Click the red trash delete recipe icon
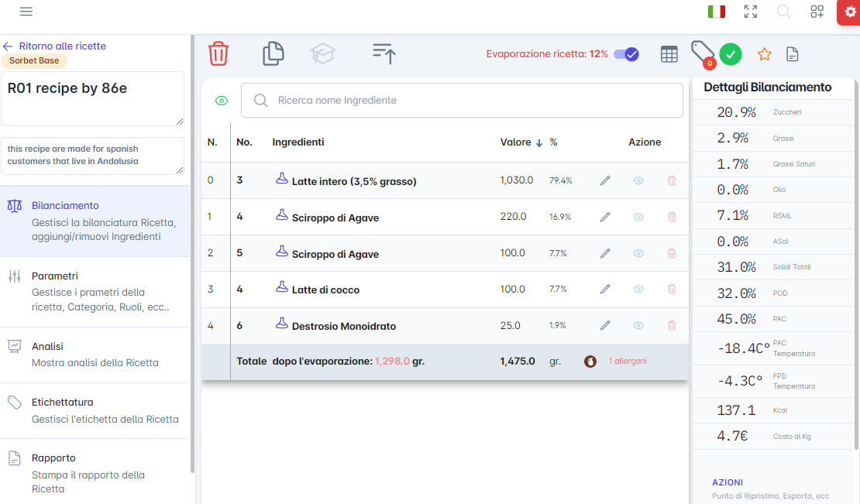The width and height of the screenshot is (860, 504). click(x=218, y=53)
